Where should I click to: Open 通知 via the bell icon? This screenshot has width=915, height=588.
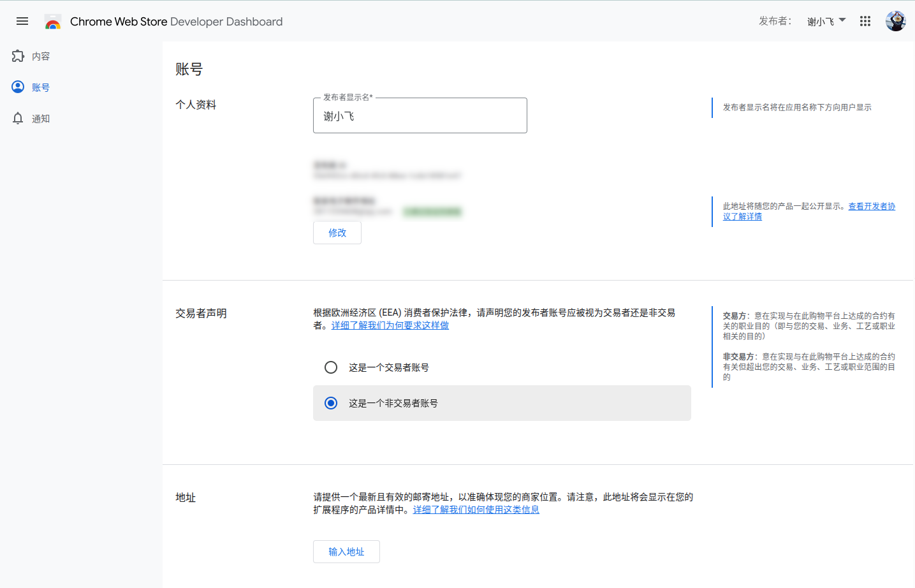(17, 118)
